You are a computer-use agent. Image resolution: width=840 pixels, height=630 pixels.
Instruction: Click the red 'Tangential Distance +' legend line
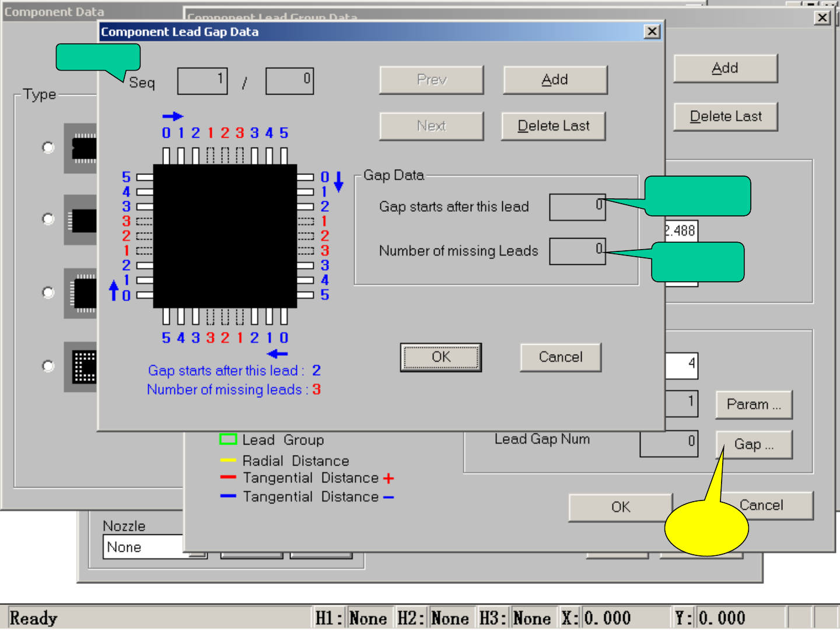(228, 478)
